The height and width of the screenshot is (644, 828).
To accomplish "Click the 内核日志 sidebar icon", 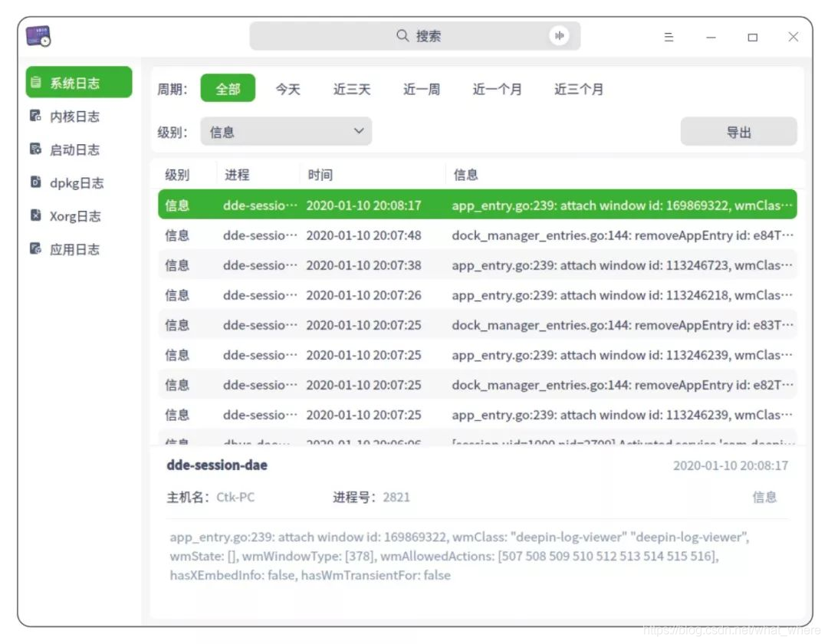I will pyautogui.click(x=35, y=116).
